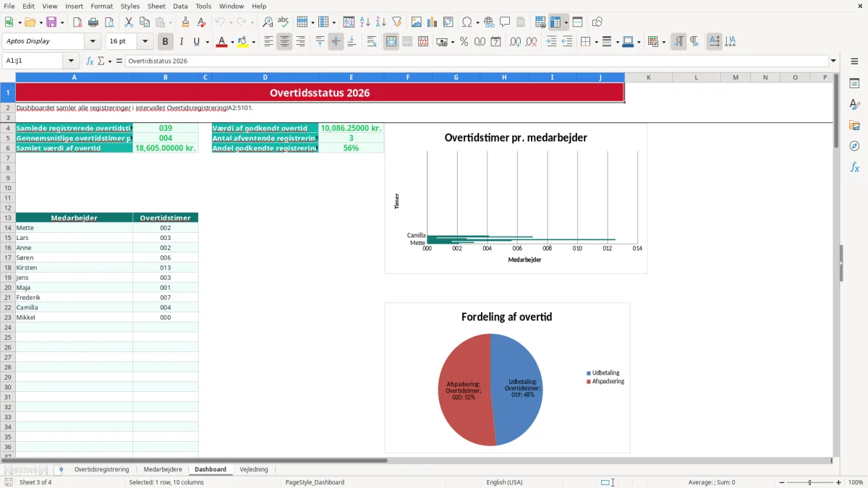Viewport: 868px width, 488px height.
Task: Open Find and Replace icon
Action: pos(268,22)
